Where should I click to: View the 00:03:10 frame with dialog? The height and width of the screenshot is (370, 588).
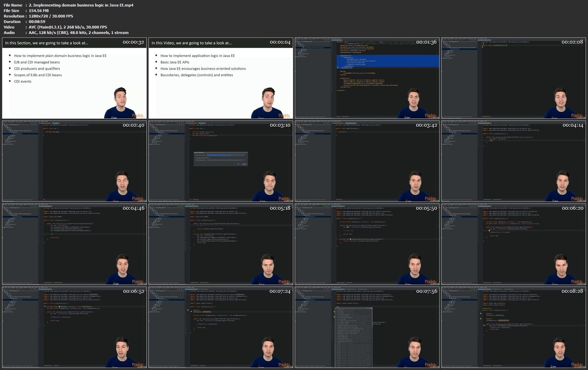[221, 161]
